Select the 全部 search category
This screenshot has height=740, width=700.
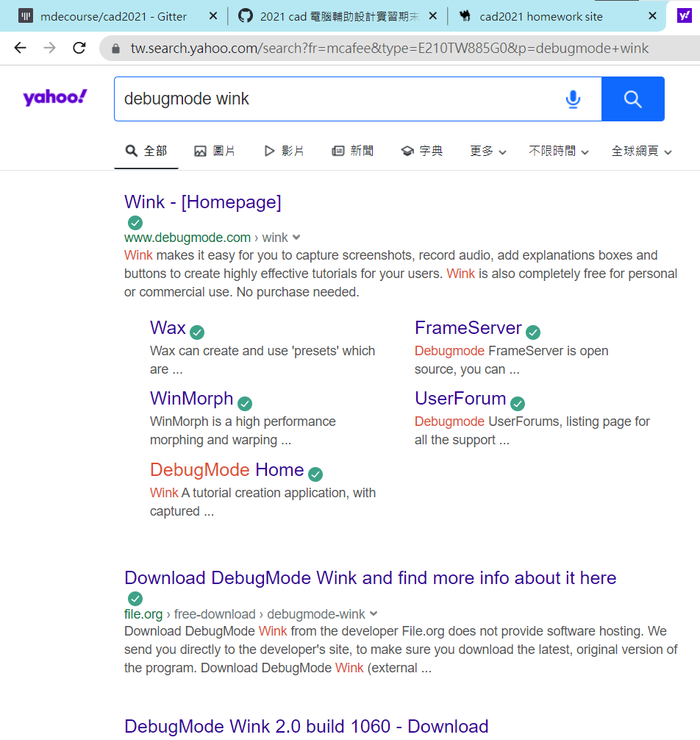tap(146, 151)
